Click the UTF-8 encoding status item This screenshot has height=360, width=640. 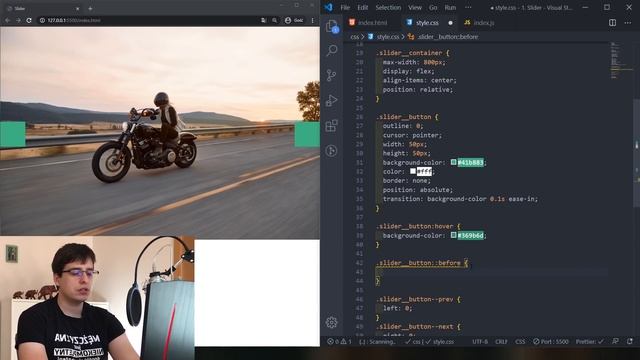pos(480,342)
